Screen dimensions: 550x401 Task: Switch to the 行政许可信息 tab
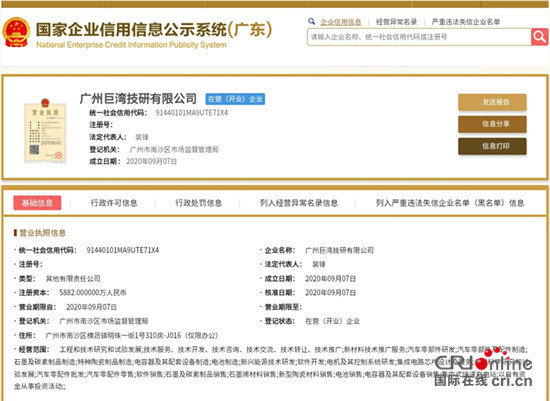point(114,203)
